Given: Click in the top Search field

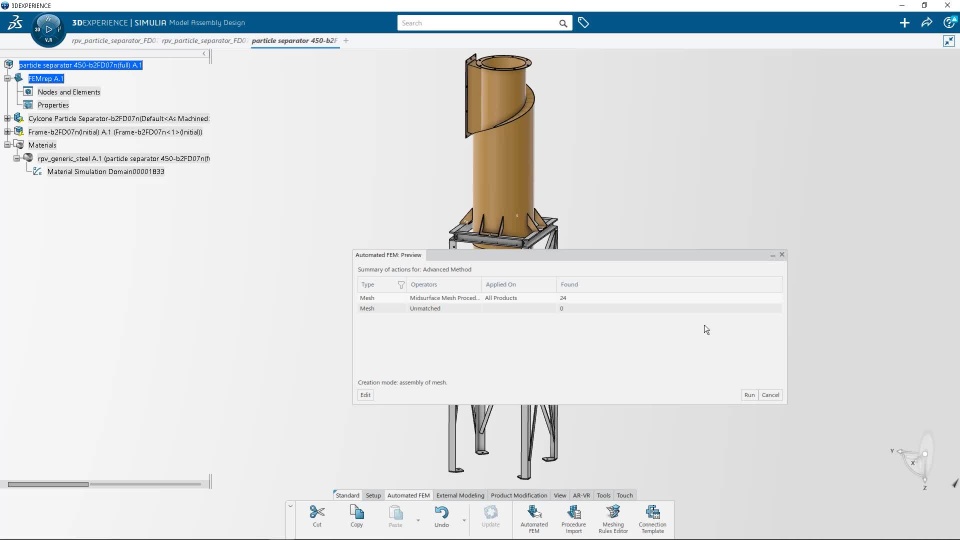Looking at the screenshot, I should pyautogui.click(x=476, y=23).
